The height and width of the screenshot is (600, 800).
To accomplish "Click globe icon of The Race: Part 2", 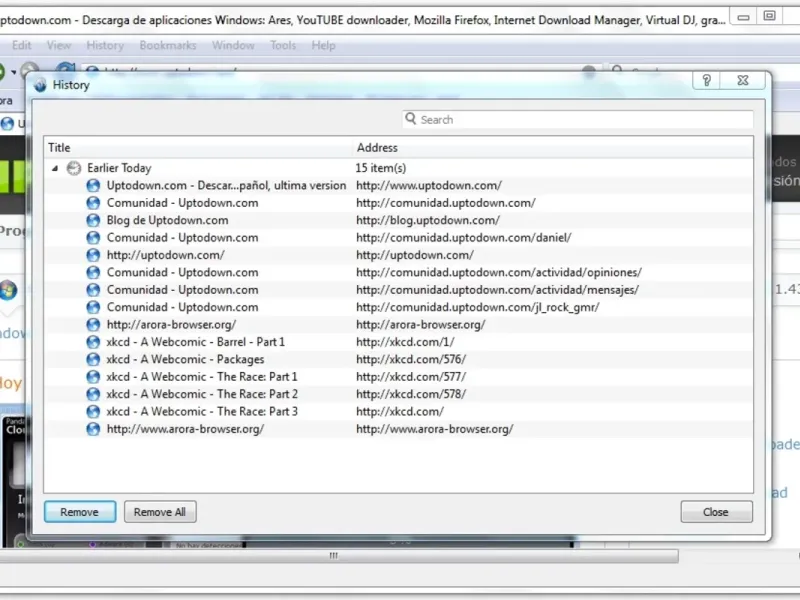I will click(93, 394).
